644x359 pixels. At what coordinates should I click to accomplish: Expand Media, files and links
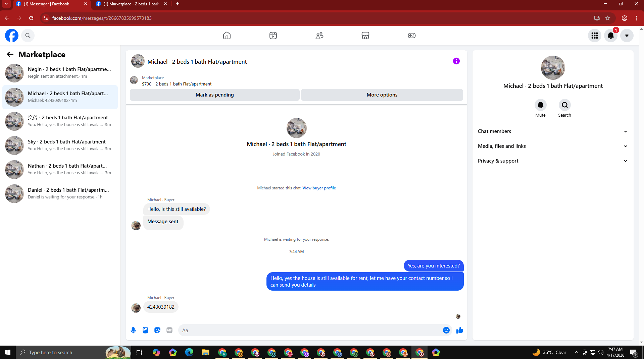click(x=553, y=146)
